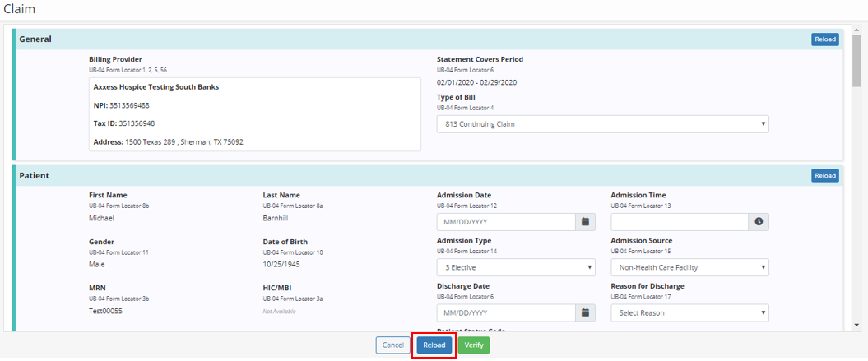Click the vertical scrollbar thumb
Screen dimensions: 868x361
pyautogui.click(x=856, y=61)
